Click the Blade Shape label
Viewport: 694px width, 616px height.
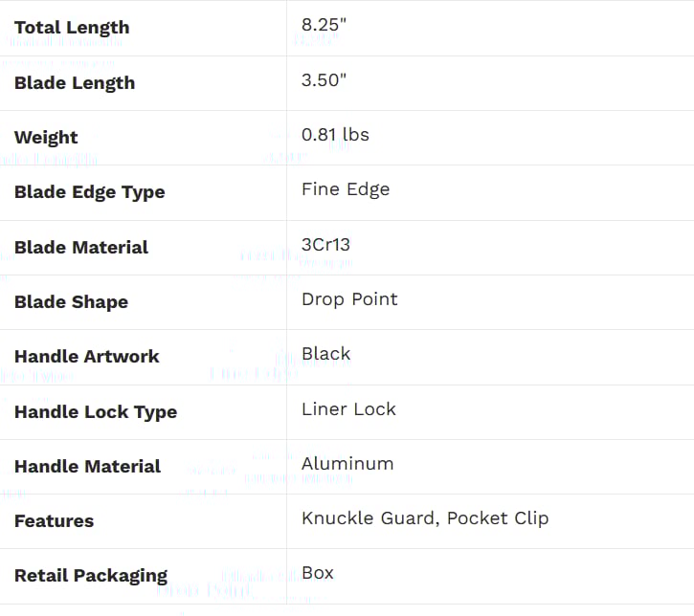(x=71, y=302)
